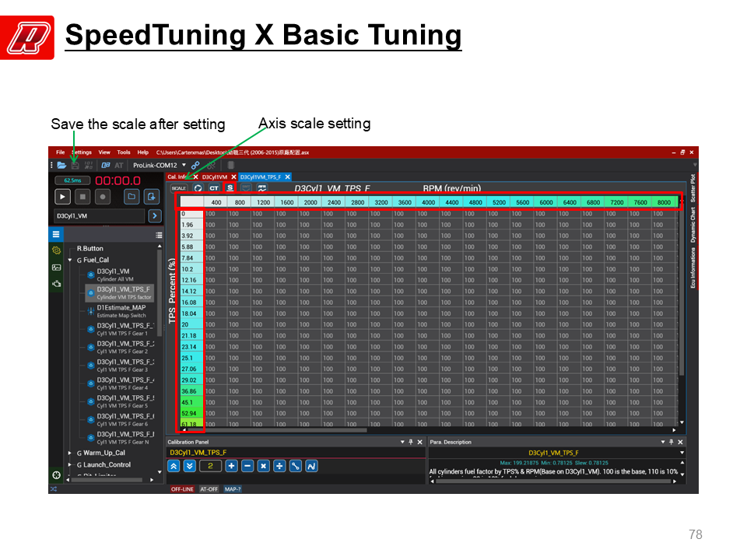The height and width of the screenshot is (560, 747).
Task: Select Cyl1 VM TPS F Gear 3 item
Action: coord(120,366)
